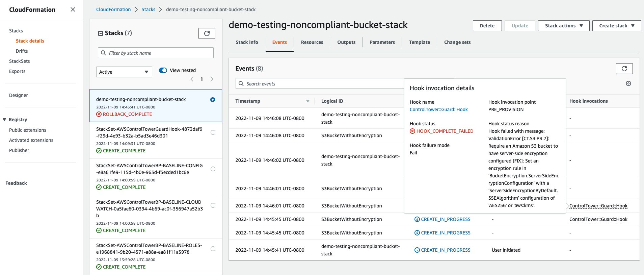Image resolution: width=644 pixels, height=275 pixels.
Task: Click the search icon in Filter by stack name
Action: 104,53
